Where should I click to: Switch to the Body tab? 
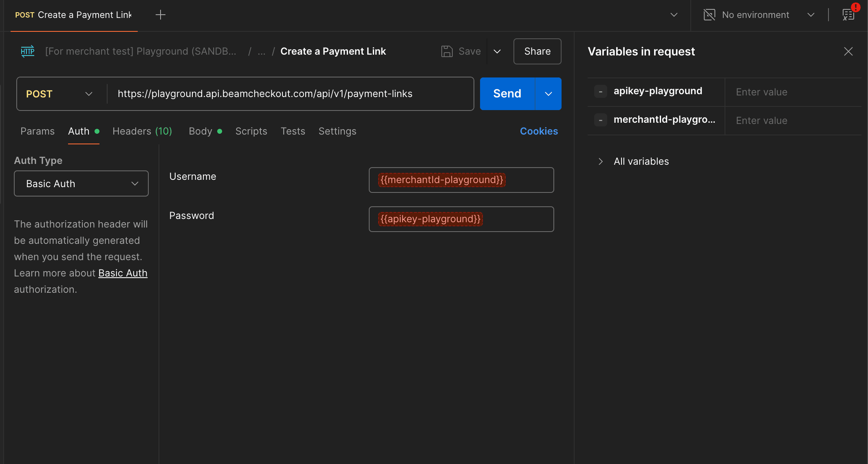point(200,131)
